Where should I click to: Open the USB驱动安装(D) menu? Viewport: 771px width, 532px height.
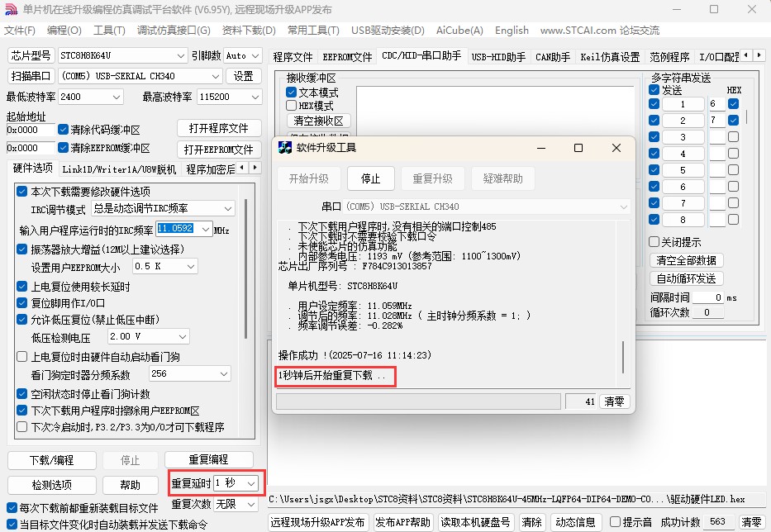click(x=388, y=31)
